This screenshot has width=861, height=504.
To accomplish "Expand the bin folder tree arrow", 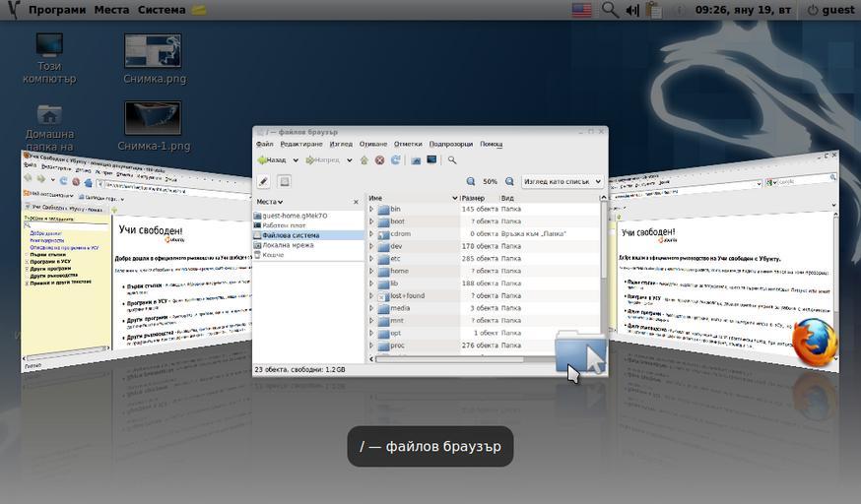I will 371,210.
